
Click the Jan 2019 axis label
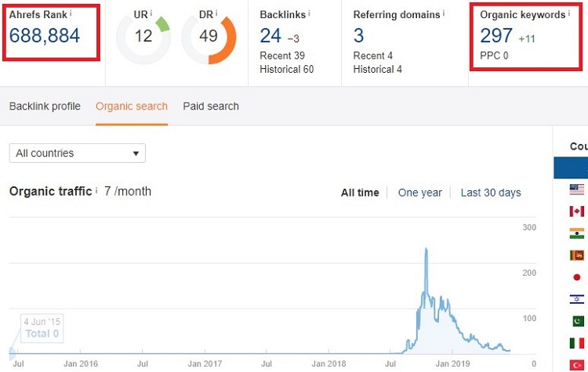(x=452, y=363)
